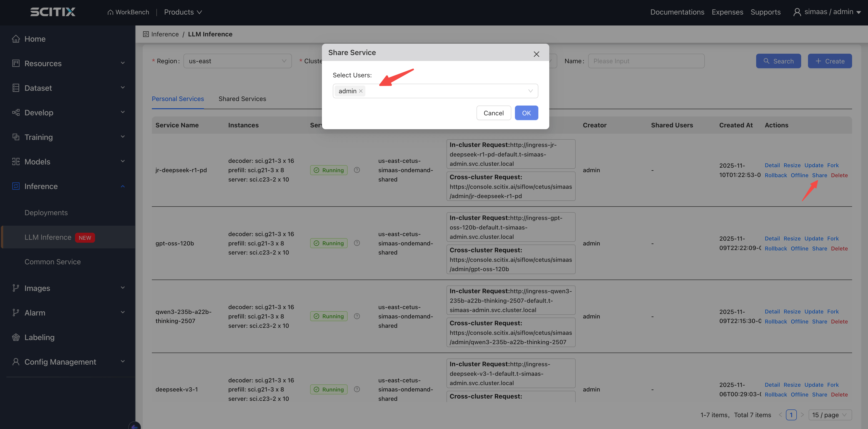
Task: Collapse the Inference sidebar menu
Action: (123, 186)
